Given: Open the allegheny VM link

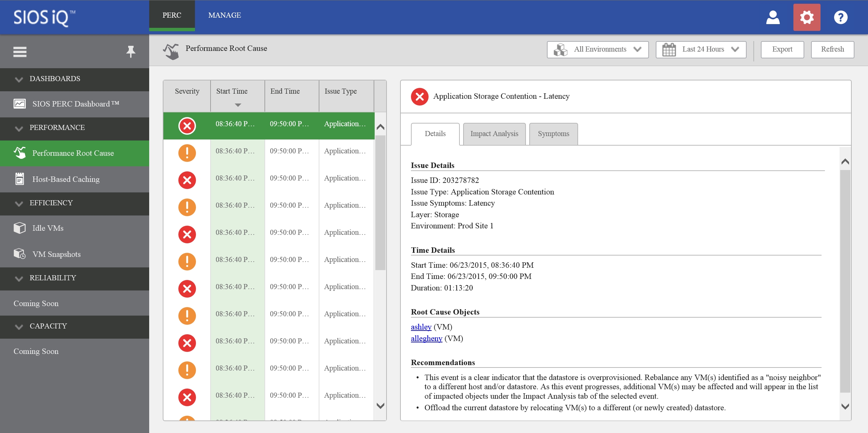Looking at the screenshot, I should [427, 338].
